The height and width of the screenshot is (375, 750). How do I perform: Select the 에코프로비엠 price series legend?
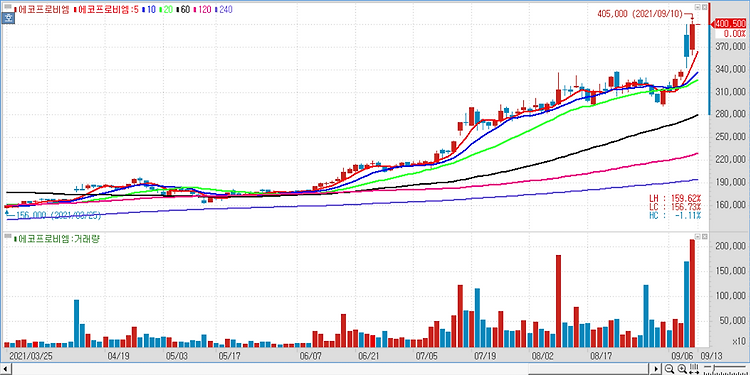pos(42,9)
